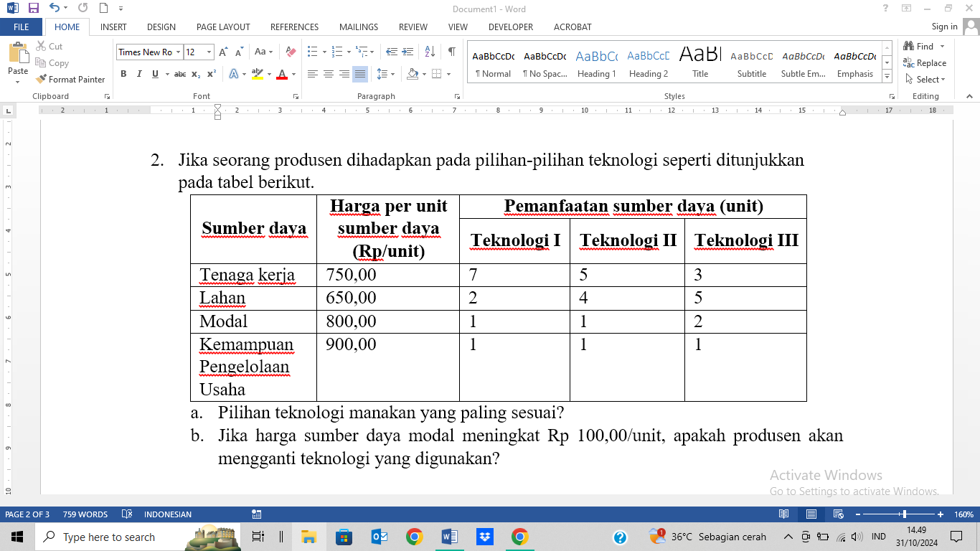Click the Undo arrow icon
Viewport: 980px width, 551px height.
click(x=55, y=9)
